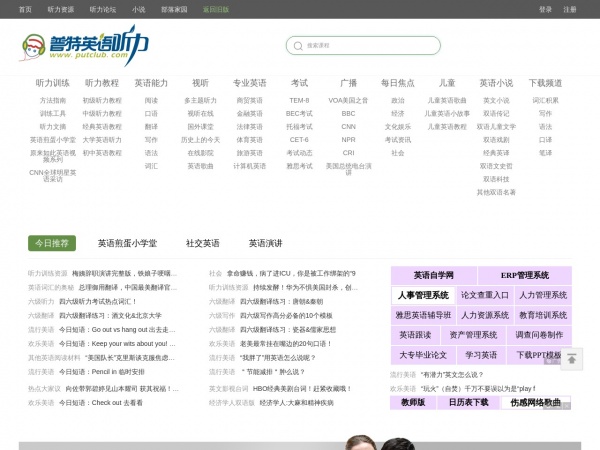
Task: Open the 下载频道 navigation heading
Action: [545, 83]
